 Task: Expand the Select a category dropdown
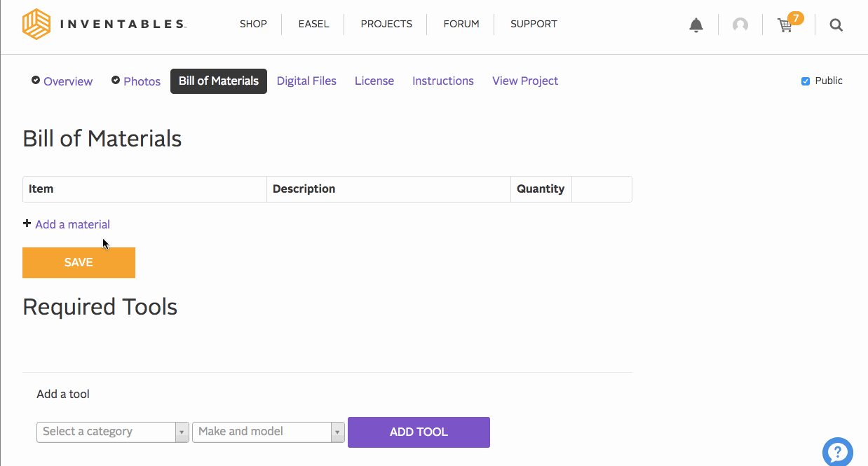[112, 432]
